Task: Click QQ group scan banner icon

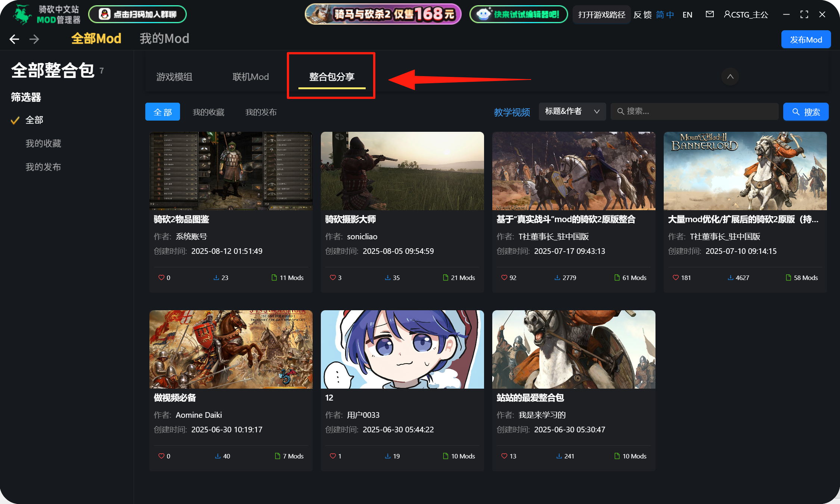Action: tap(105, 14)
